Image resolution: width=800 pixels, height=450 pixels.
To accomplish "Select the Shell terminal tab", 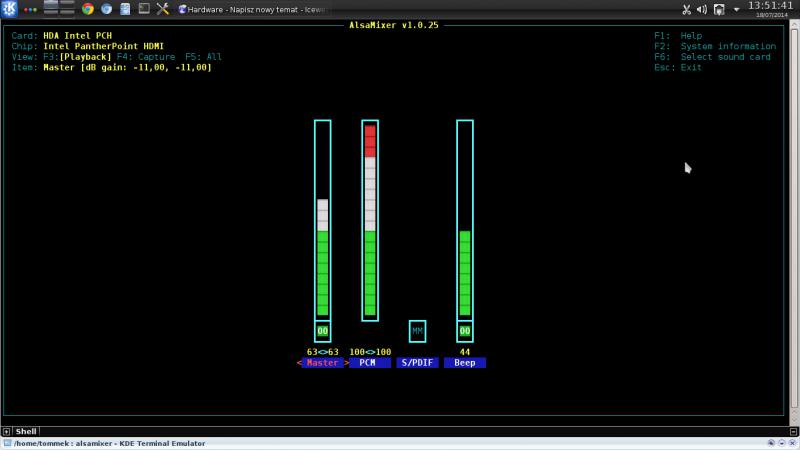I will point(26,431).
